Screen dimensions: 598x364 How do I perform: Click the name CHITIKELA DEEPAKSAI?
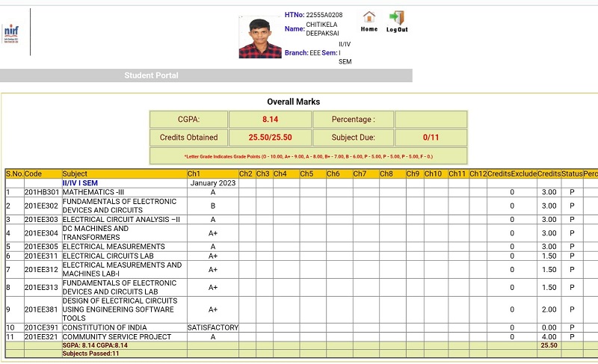coord(322,29)
